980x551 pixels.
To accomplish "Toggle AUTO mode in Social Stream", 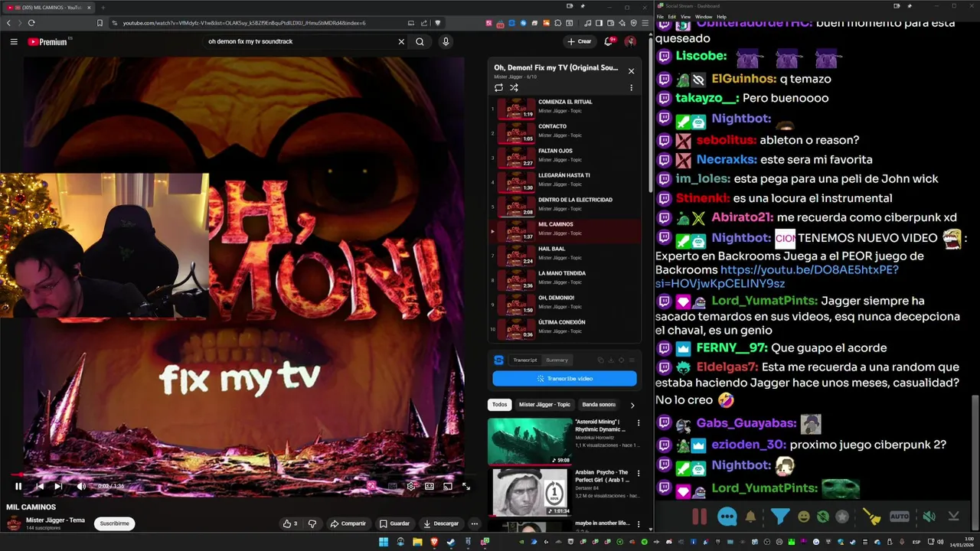I will coord(900,517).
